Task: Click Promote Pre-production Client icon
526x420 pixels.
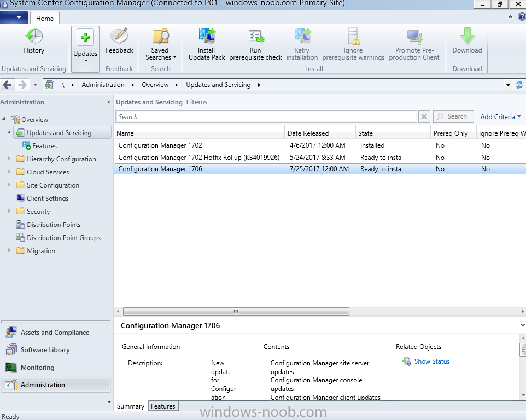Action: pos(414,44)
